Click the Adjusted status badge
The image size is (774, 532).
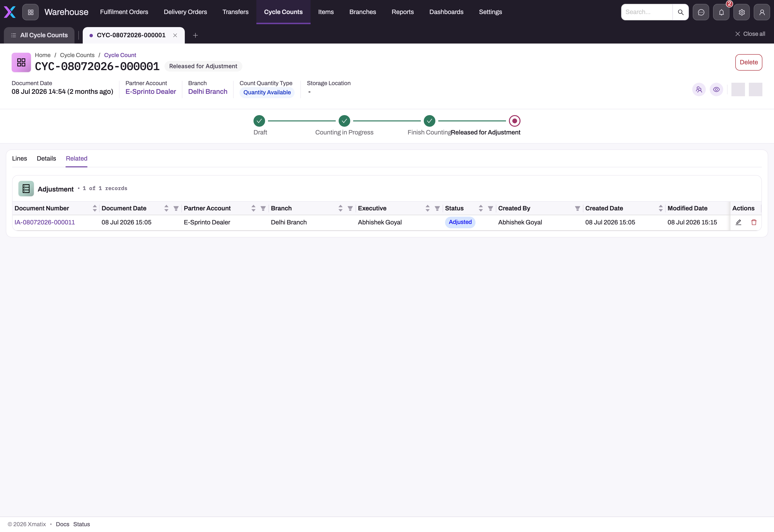[x=460, y=222]
